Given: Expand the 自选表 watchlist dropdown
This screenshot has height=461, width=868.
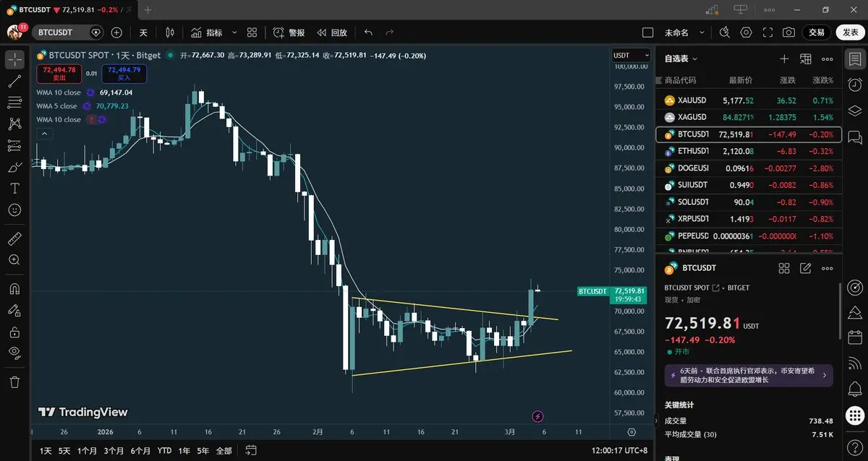Looking at the screenshot, I should [681, 59].
